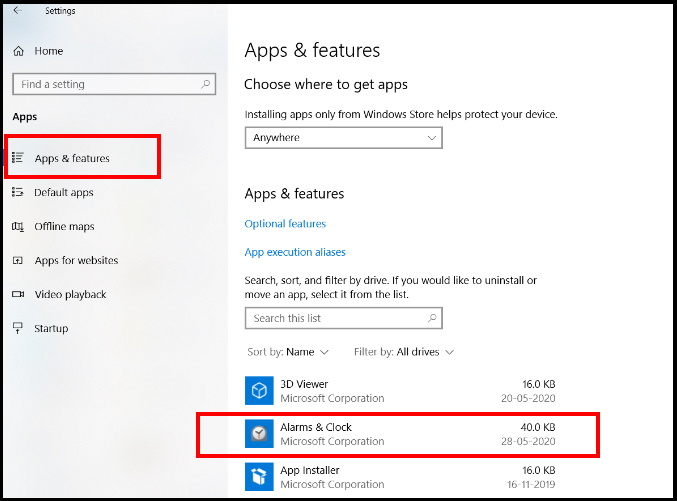Click the 'Apps & features' page heading
Screen dimensions: 677x501
312,51
